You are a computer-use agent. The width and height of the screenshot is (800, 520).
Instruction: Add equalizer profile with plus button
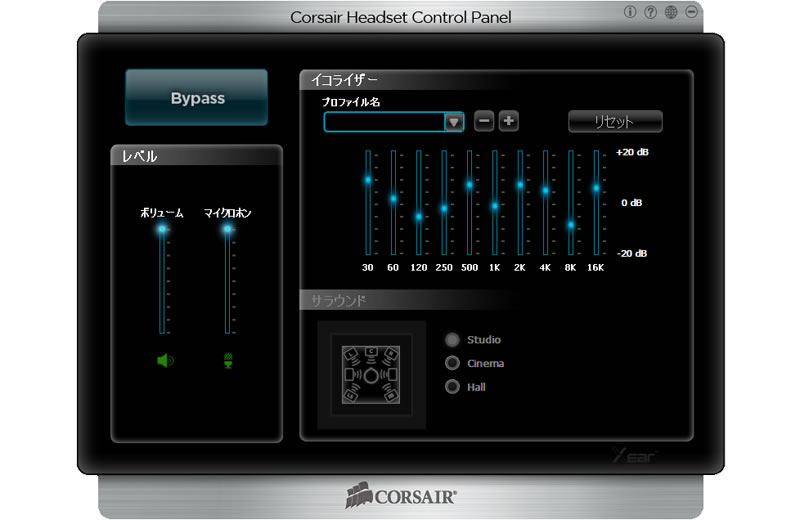509,121
